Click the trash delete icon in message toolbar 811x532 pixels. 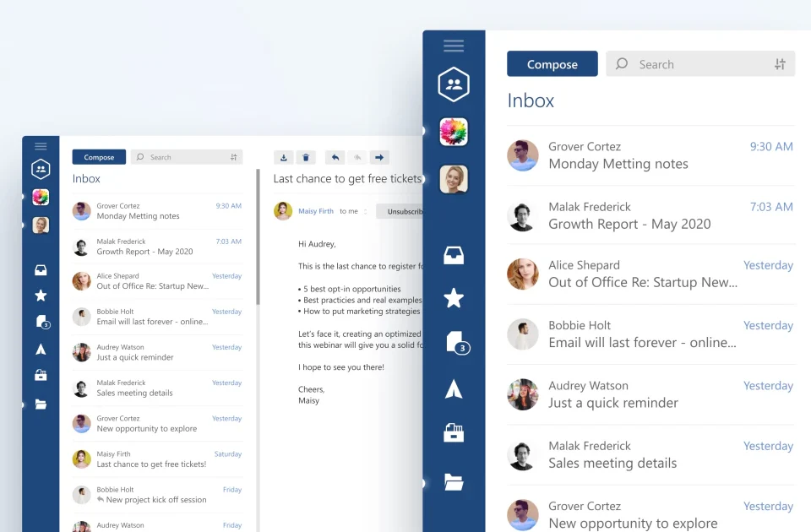pos(306,157)
